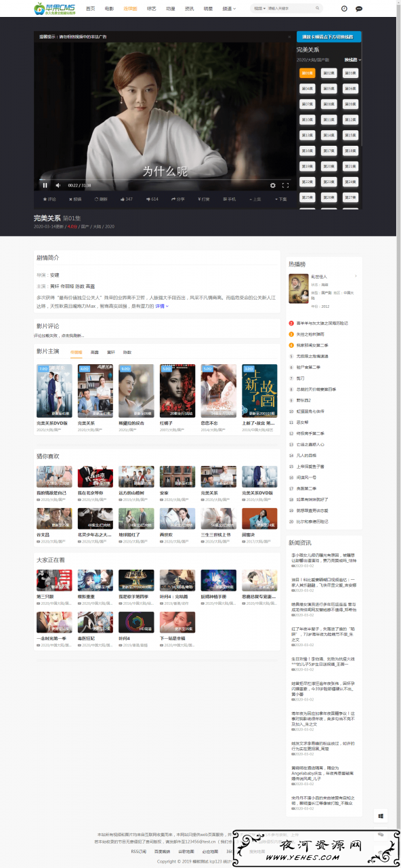The height and width of the screenshot is (868, 401).
Task: Dislike the video showing 614 thumbs down
Action: [x=152, y=199]
